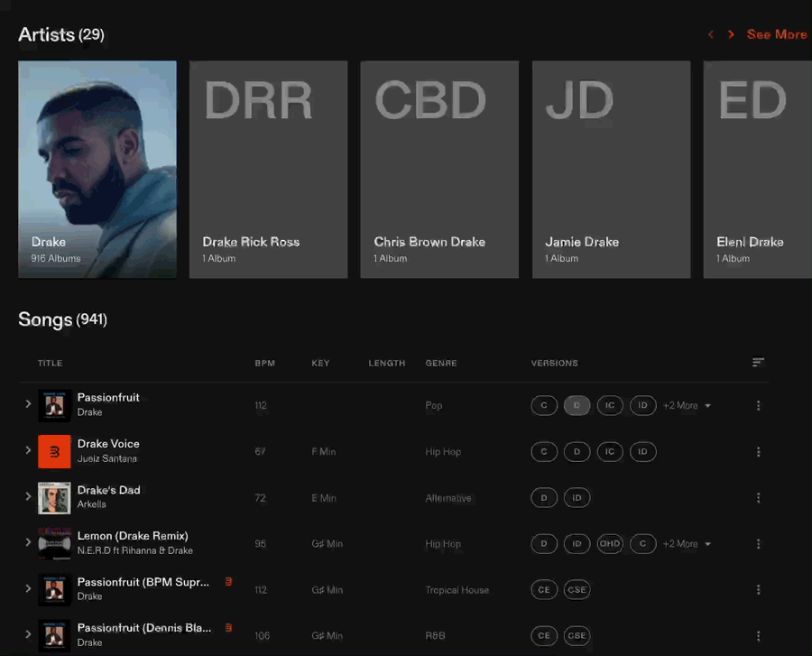This screenshot has width=812, height=656.
Task: Sort songs by KEY column header
Action: point(320,363)
